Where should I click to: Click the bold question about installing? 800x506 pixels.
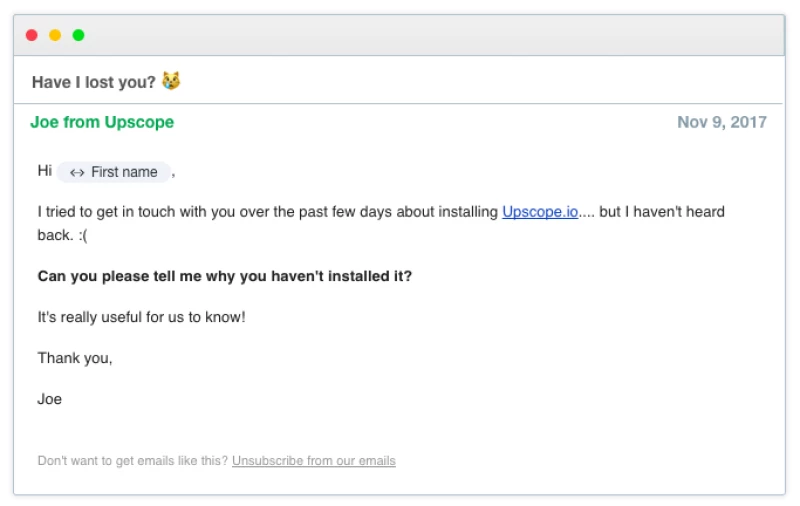coord(224,276)
